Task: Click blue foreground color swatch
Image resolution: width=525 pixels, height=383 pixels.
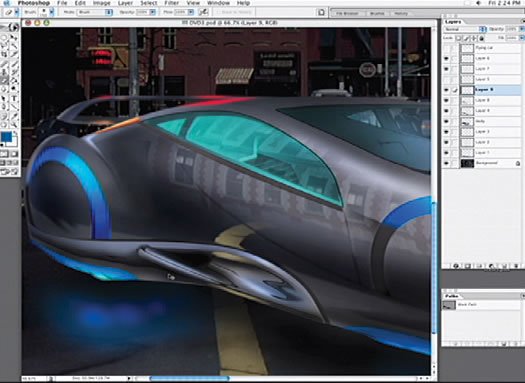Action: (6, 137)
